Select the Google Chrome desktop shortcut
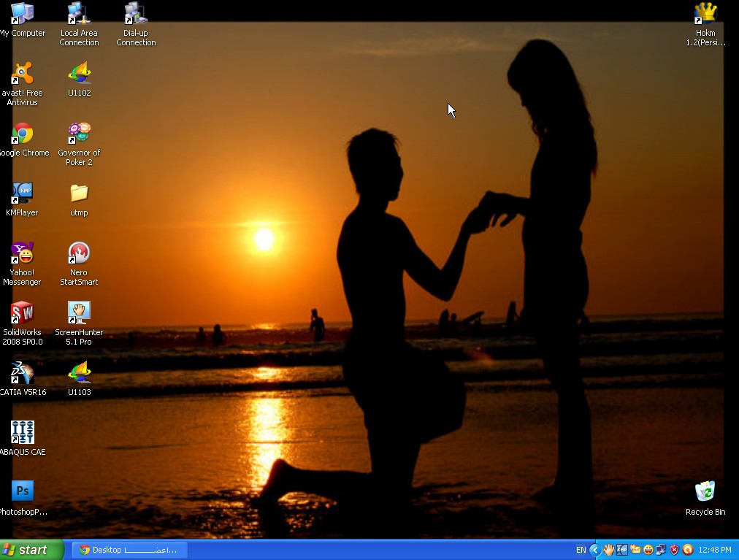 [23, 134]
